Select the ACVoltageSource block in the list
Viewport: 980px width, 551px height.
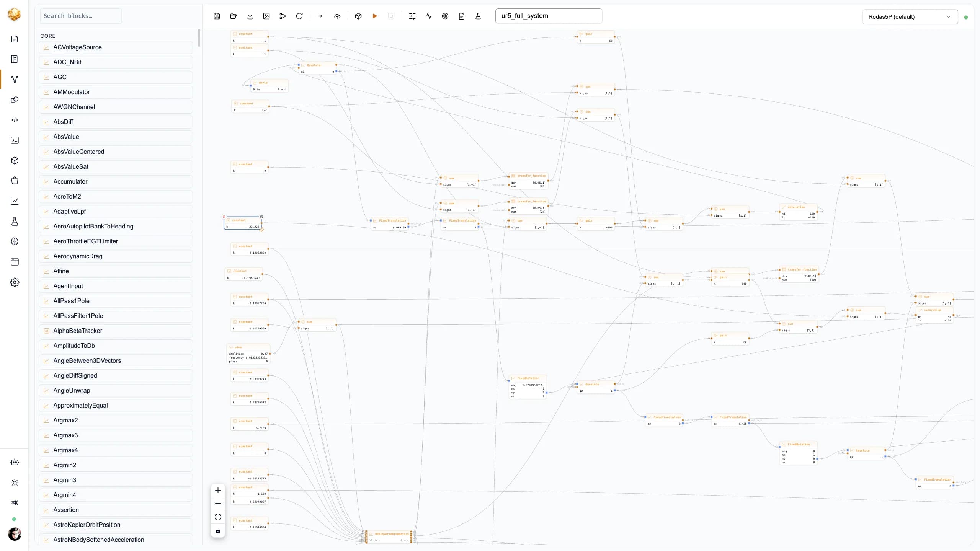(116, 47)
